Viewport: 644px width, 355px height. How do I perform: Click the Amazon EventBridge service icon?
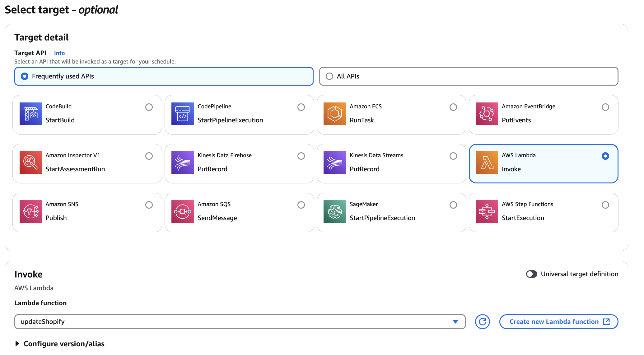(x=487, y=114)
